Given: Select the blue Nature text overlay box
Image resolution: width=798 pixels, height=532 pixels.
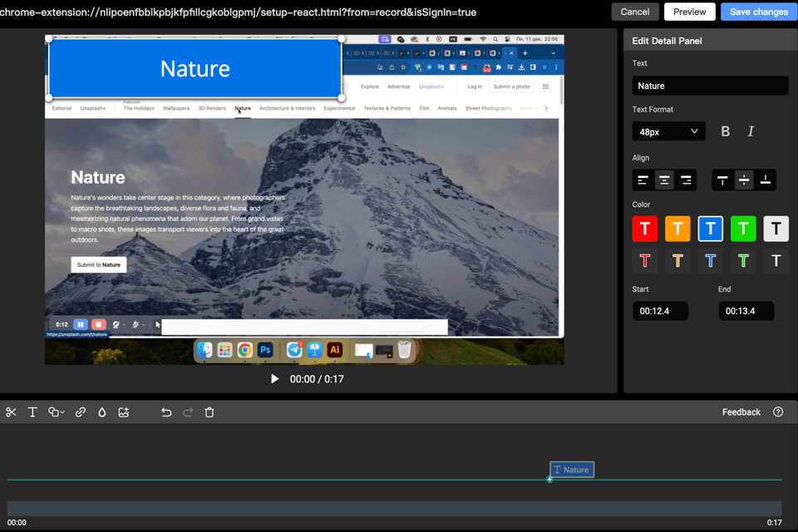Looking at the screenshot, I should [195, 68].
